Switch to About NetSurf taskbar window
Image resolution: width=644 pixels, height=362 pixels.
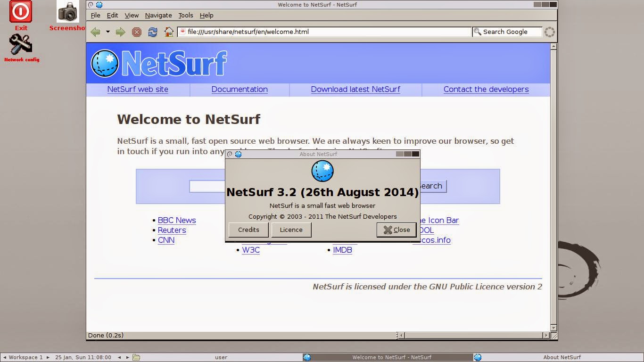tap(558, 357)
